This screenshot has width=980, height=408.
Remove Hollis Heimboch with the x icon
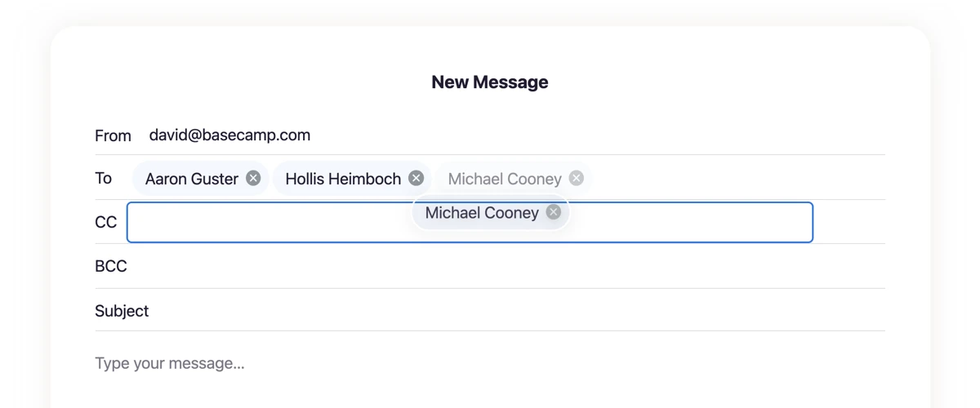point(416,178)
